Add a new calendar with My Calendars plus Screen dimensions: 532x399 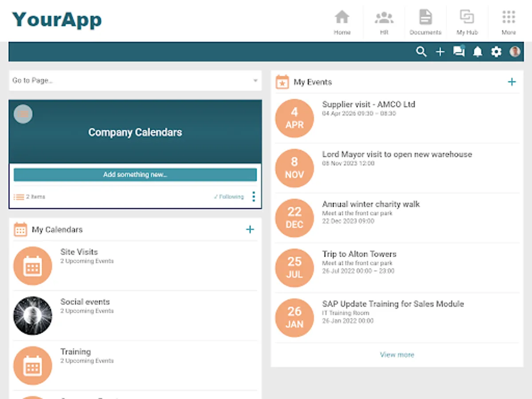click(250, 229)
